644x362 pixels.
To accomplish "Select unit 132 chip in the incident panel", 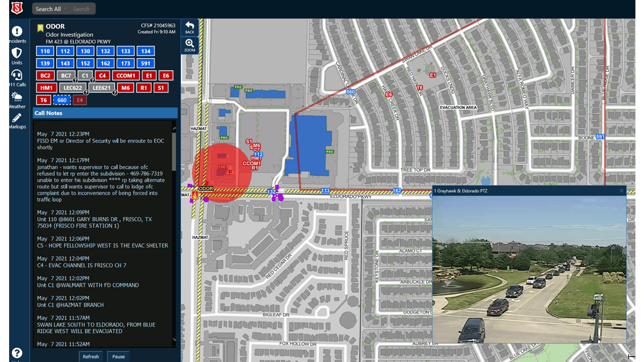I will point(105,51).
